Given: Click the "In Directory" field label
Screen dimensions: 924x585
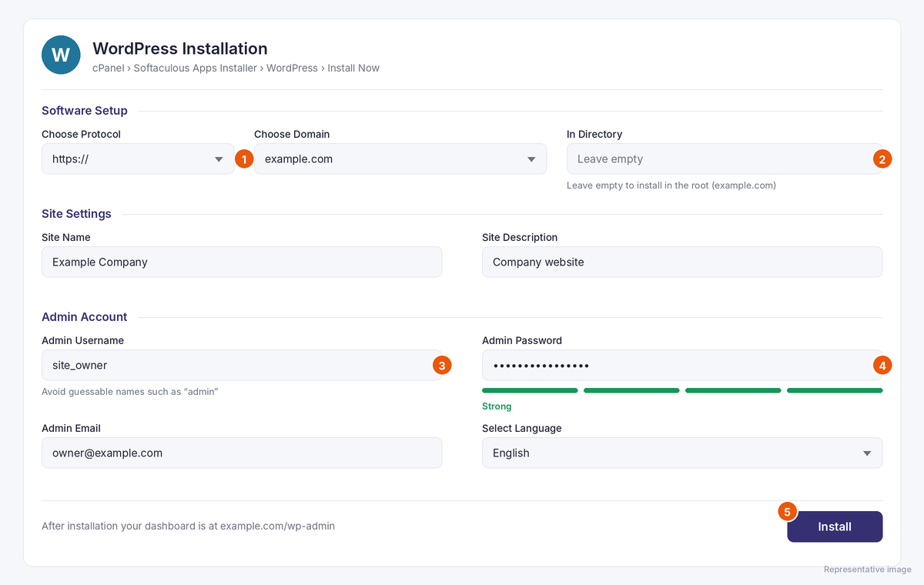Looking at the screenshot, I should (594, 134).
